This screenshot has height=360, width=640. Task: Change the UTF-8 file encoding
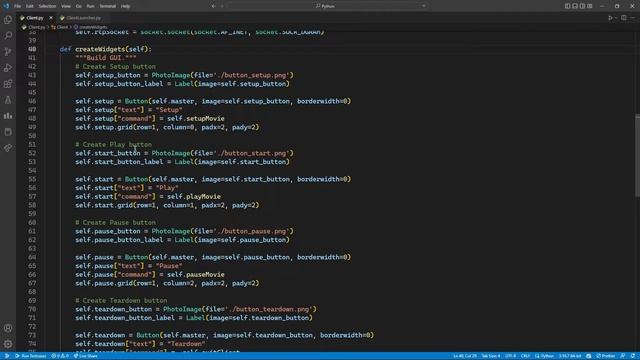[510, 356]
